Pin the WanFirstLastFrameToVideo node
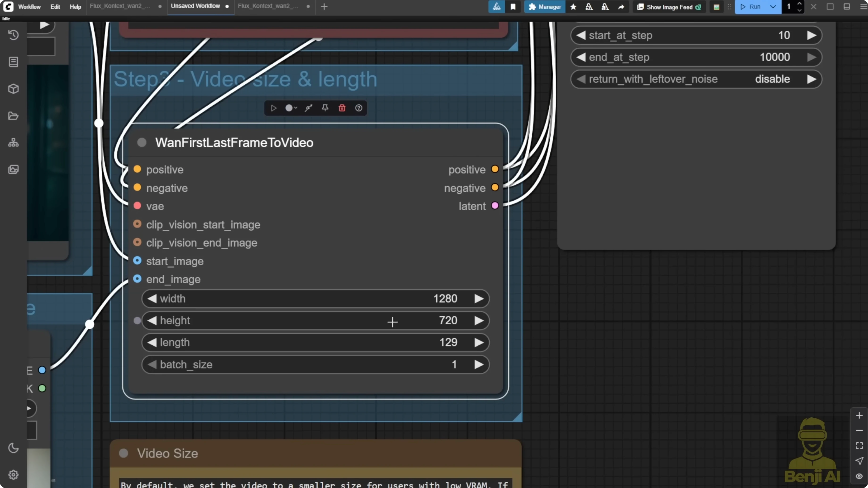 coord(325,108)
